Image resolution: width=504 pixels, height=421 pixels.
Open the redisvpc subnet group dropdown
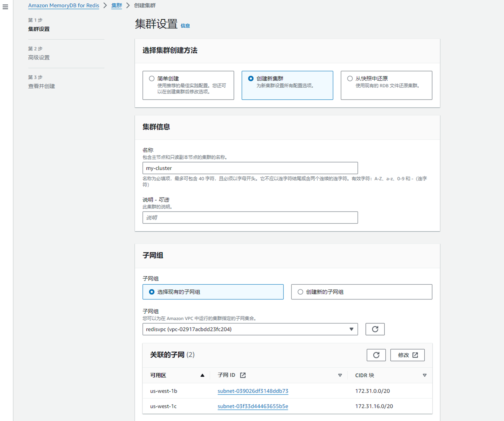pos(250,329)
